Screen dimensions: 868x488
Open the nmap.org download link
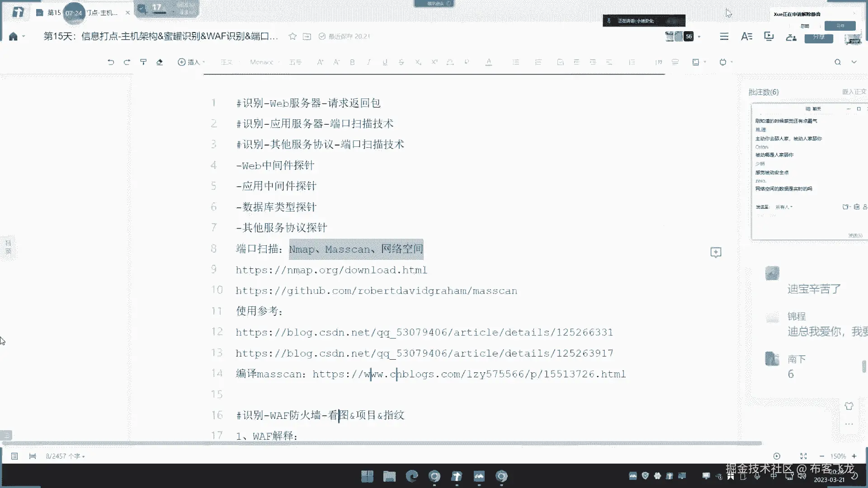click(x=331, y=270)
